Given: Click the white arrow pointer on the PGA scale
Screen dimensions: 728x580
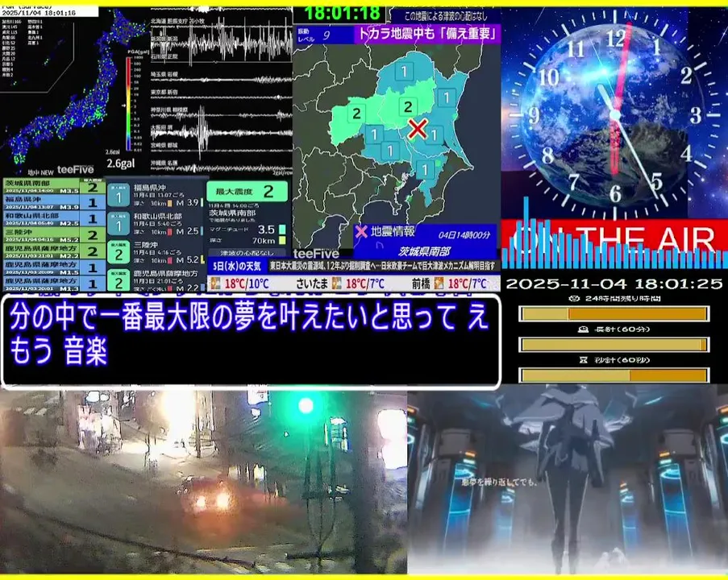Looking at the screenshot, I should click(x=123, y=106).
